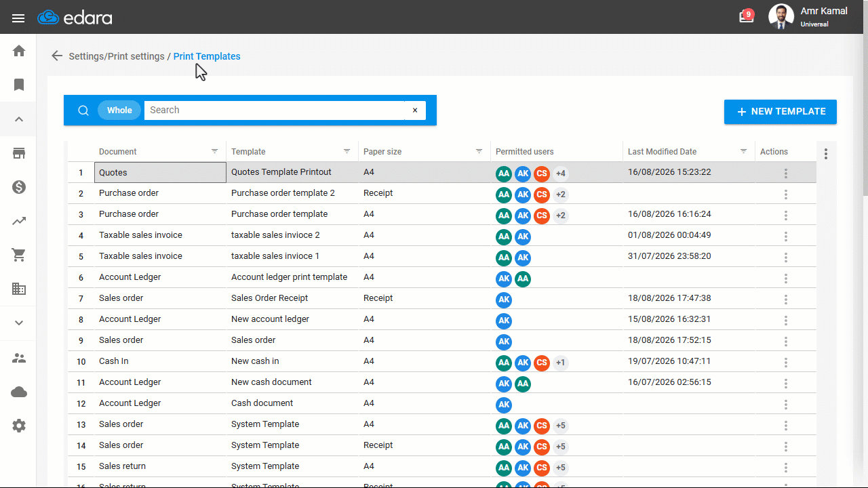Open the cloud sidebar icon
Screen dimensions: 868x488
[19, 392]
